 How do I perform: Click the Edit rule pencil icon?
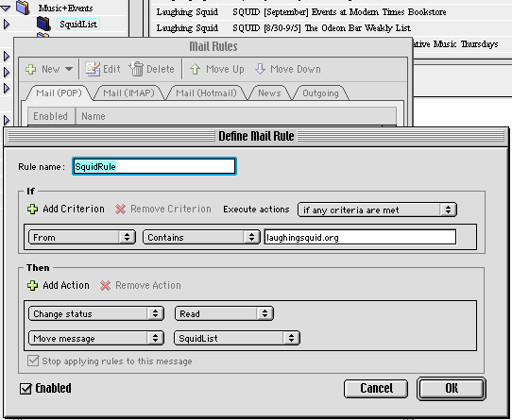tap(93, 69)
